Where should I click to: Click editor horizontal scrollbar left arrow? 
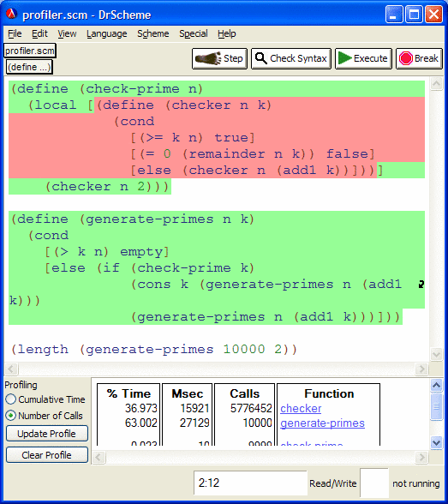pos(11,369)
